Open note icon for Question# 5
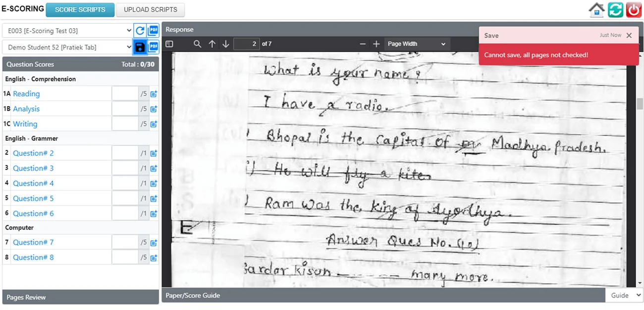Viewport: 644px width, 310px height. pyautogui.click(x=154, y=198)
